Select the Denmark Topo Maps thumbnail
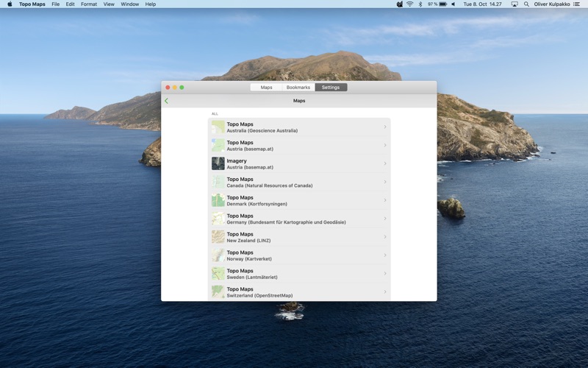588x368 pixels. pos(218,200)
